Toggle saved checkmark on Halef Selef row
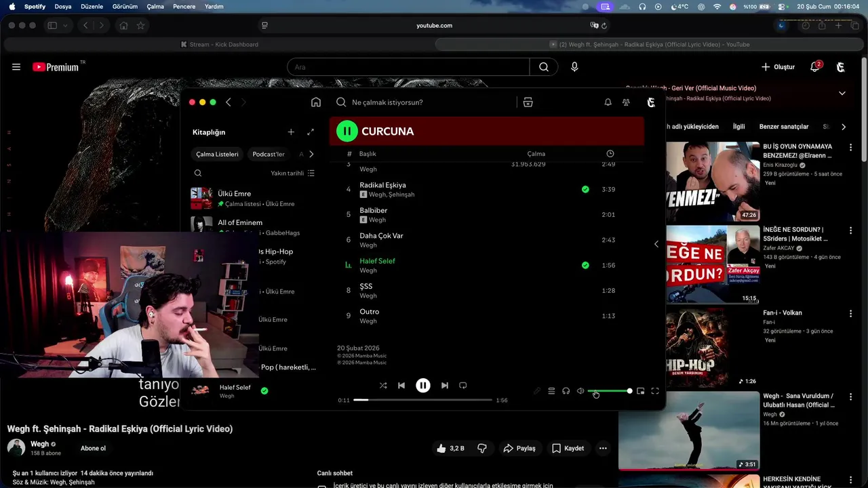Viewport: 868px width, 488px height. [x=585, y=265]
